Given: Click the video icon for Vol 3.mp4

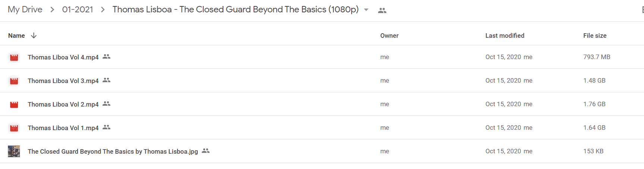Looking at the screenshot, I should [14, 81].
